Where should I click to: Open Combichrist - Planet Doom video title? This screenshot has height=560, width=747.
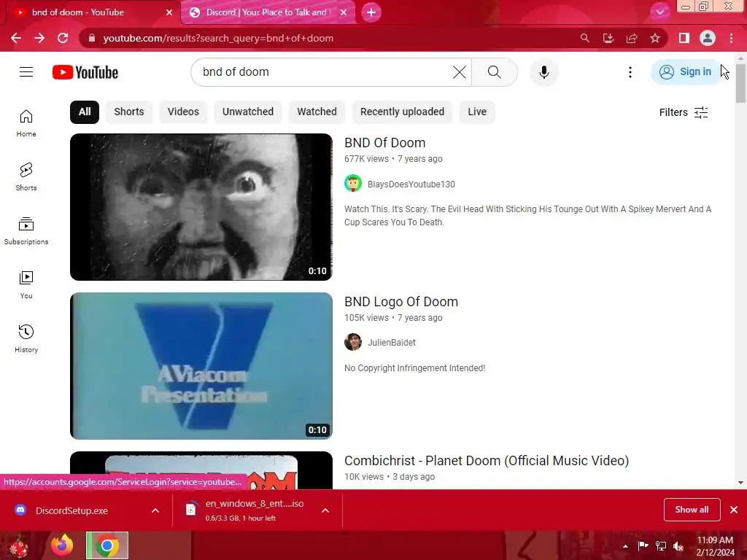tap(487, 461)
